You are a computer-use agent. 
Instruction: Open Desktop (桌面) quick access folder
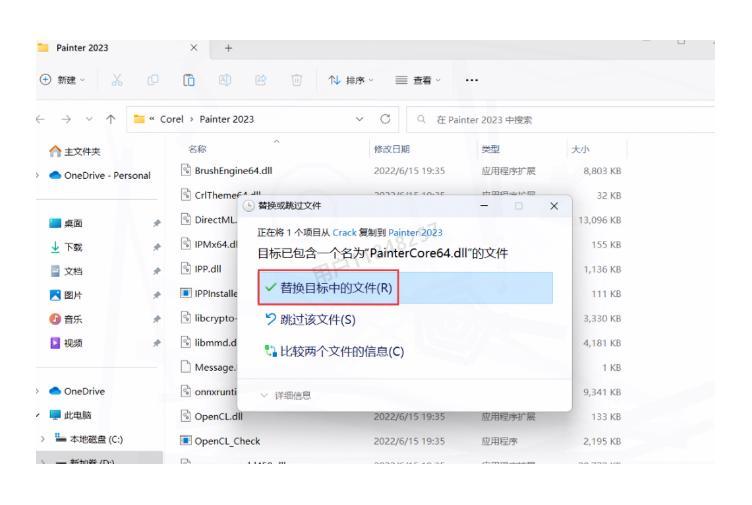66,223
